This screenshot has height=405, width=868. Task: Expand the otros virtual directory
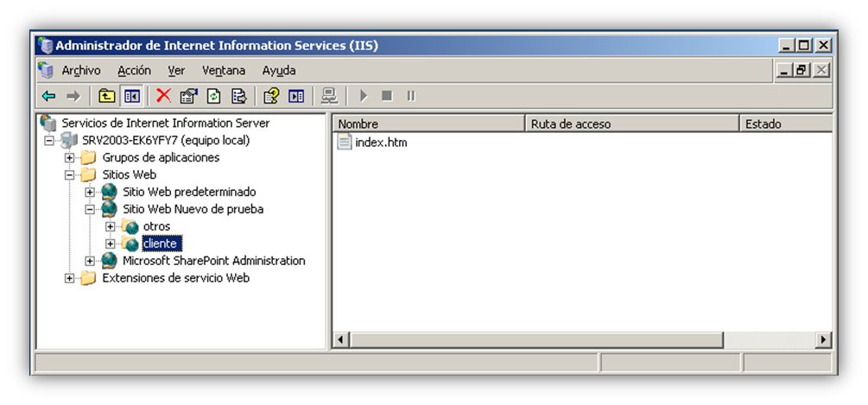point(111,227)
